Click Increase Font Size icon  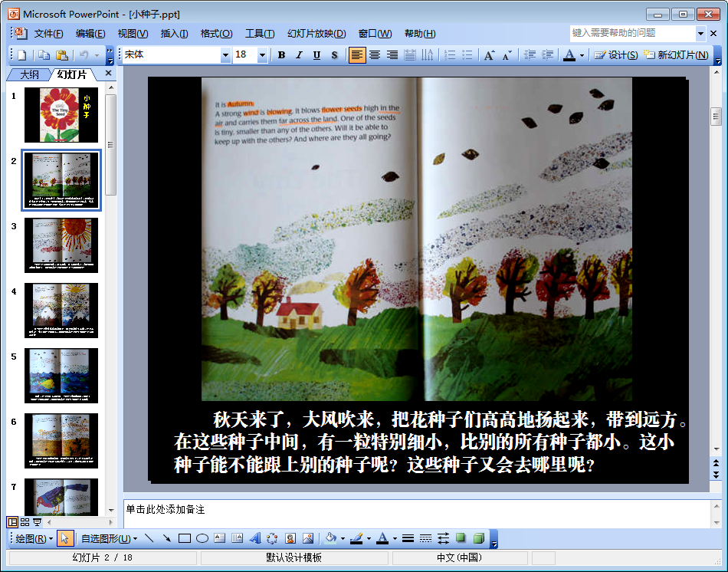point(490,55)
